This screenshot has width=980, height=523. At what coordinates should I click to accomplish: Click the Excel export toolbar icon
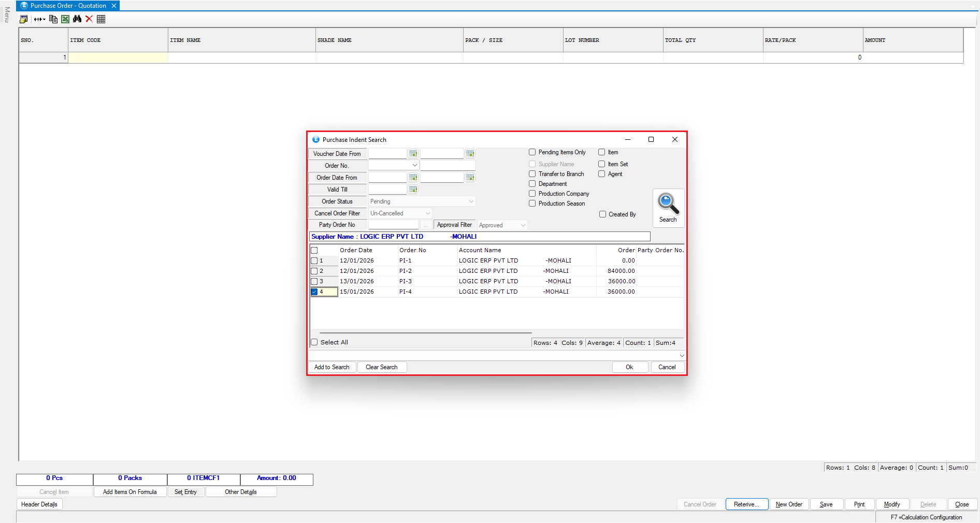(x=65, y=19)
